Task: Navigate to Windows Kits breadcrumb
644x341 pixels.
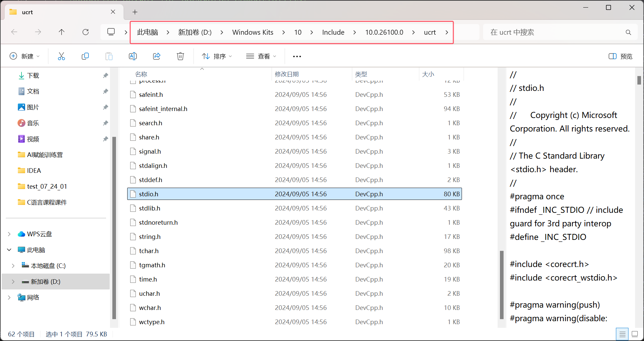Action: click(253, 32)
